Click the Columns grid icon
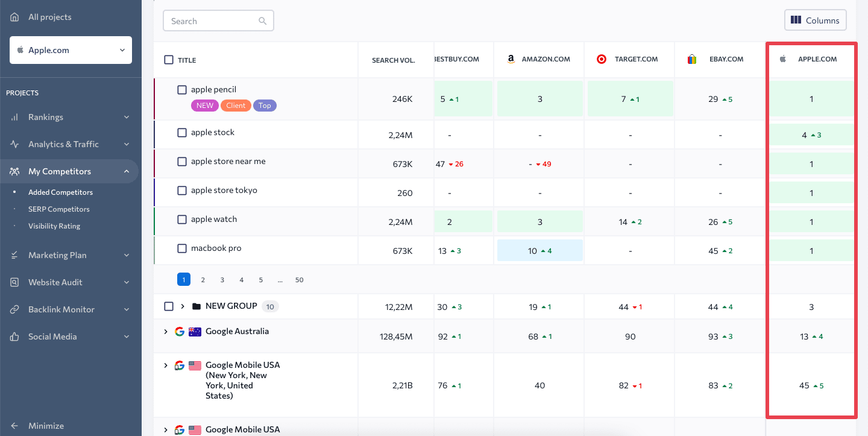Viewport: 868px width, 436px height. (796, 21)
